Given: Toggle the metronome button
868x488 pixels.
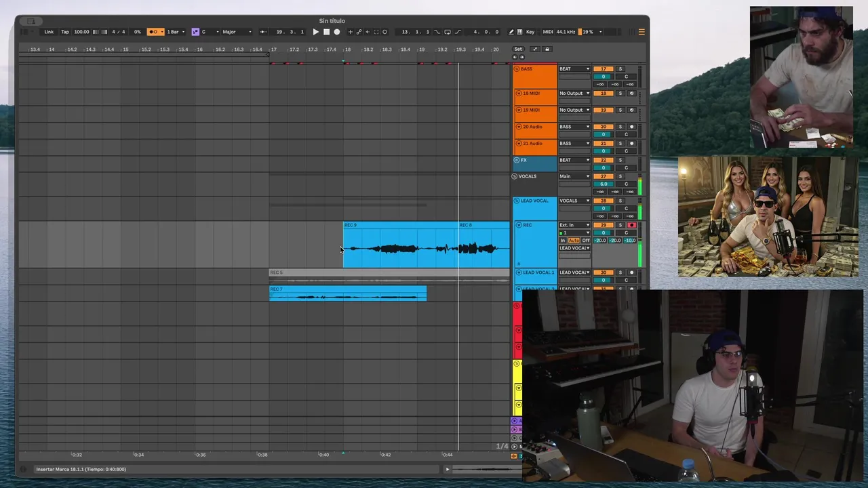Looking at the screenshot, I should (x=155, y=32).
